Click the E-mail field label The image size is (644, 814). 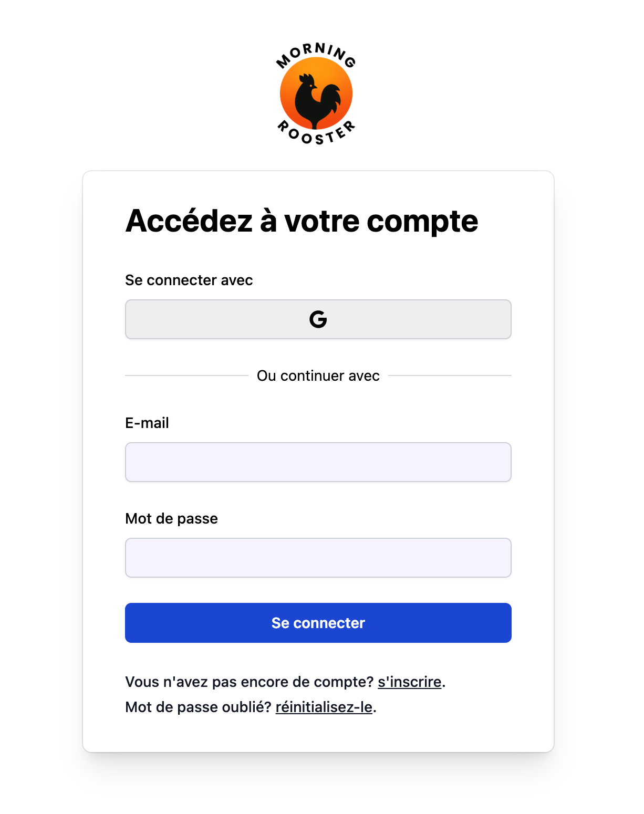click(x=147, y=423)
